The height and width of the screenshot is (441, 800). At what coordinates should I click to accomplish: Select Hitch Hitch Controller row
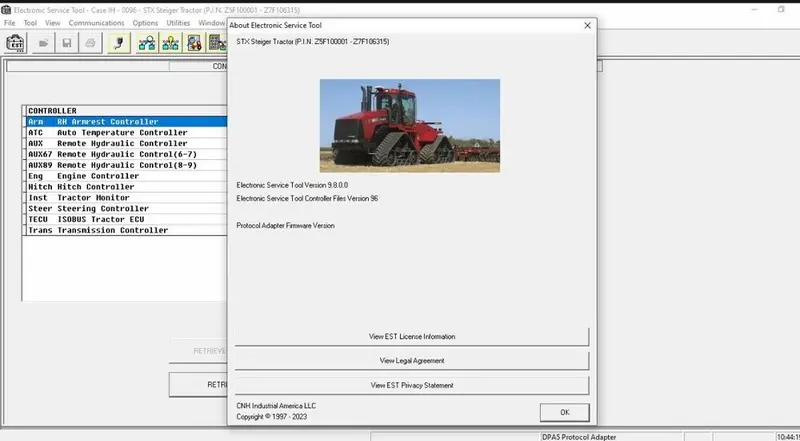click(x=126, y=187)
